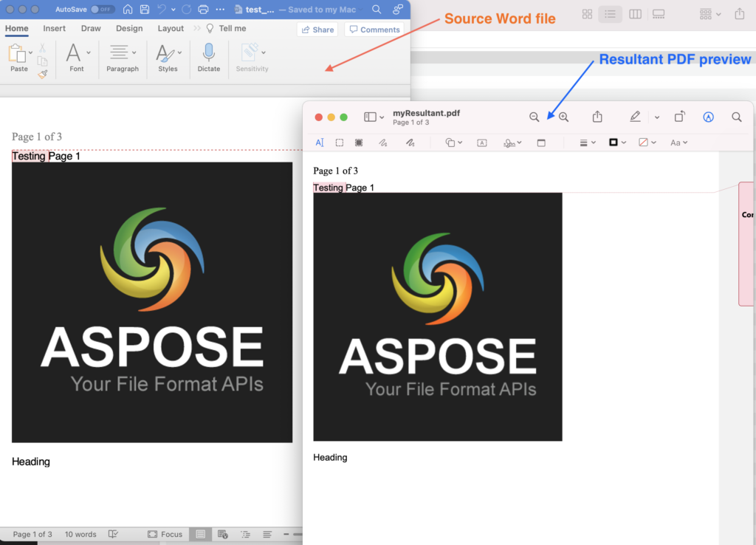This screenshot has width=756, height=545.
Task: Toggle the AutoSave switch in Word
Action: 103,9
